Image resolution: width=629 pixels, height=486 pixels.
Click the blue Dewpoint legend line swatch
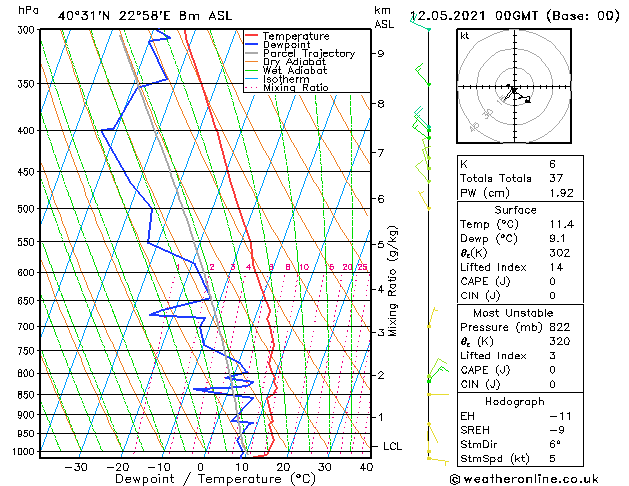pos(252,45)
